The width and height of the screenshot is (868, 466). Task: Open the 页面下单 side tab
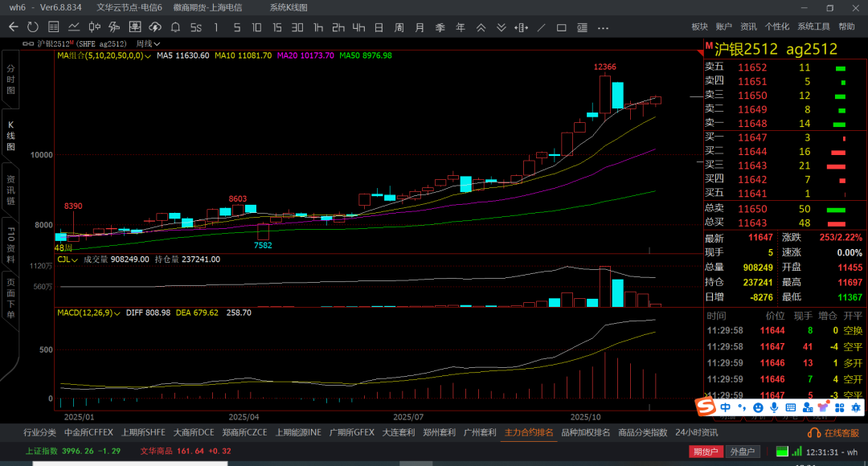click(x=10, y=299)
